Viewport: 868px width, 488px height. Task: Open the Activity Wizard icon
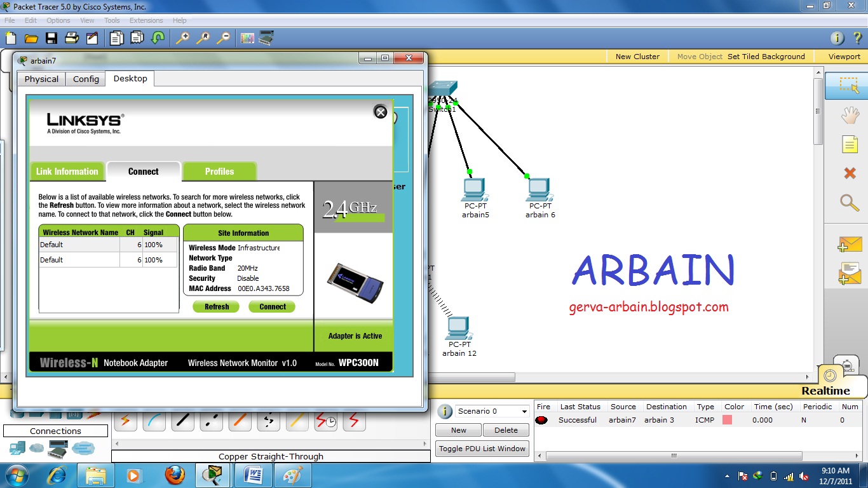pos(92,38)
